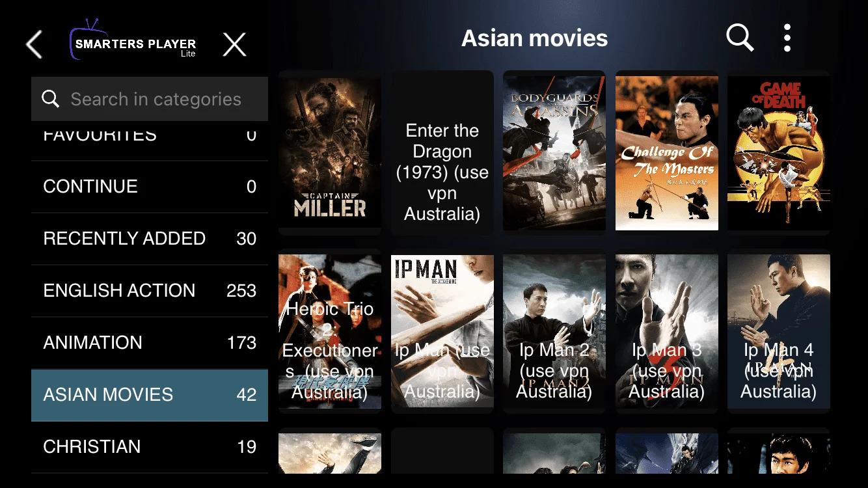
Task: Click the magnifier icon in category search
Action: (x=50, y=99)
